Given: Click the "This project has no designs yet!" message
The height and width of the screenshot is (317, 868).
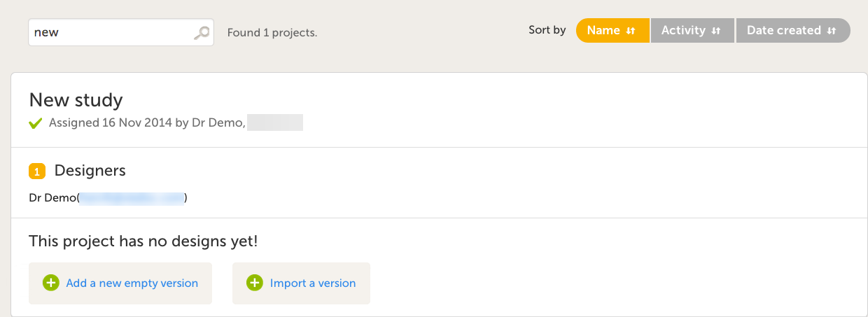Looking at the screenshot, I should (143, 241).
